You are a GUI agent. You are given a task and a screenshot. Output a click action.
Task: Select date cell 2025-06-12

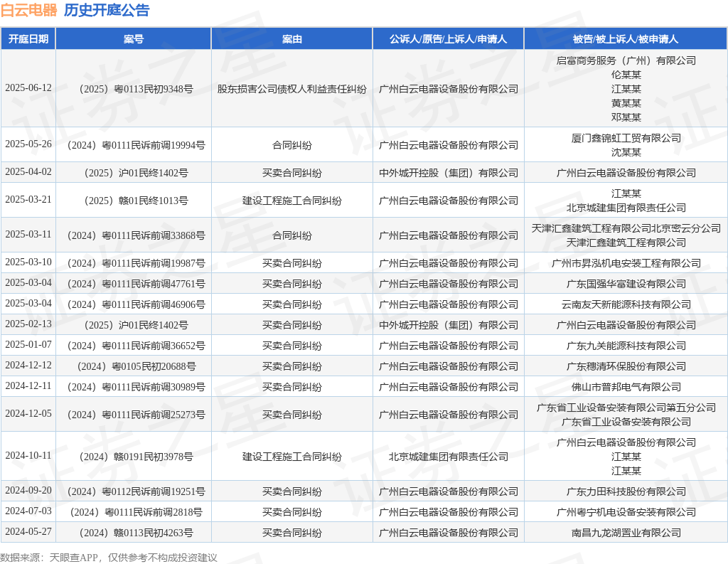click(28, 87)
